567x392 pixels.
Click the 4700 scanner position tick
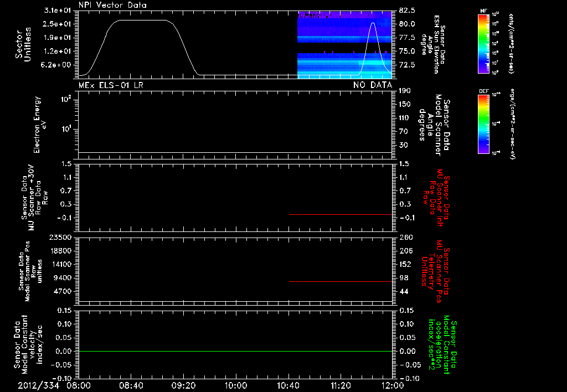click(63, 291)
